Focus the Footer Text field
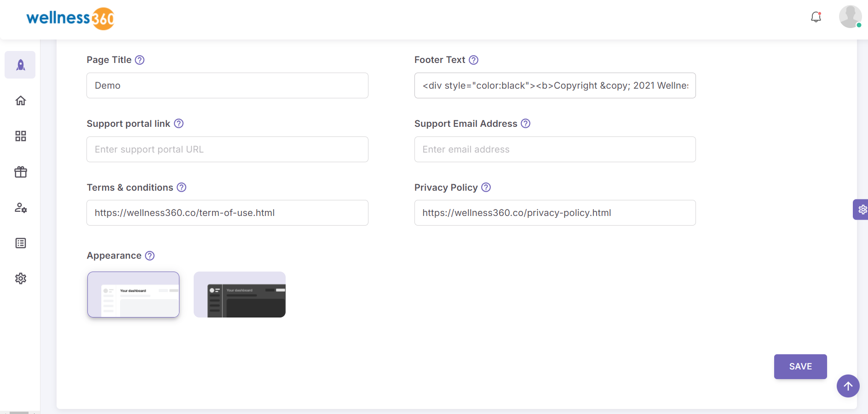Image resolution: width=868 pixels, height=414 pixels. pos(555,85)
